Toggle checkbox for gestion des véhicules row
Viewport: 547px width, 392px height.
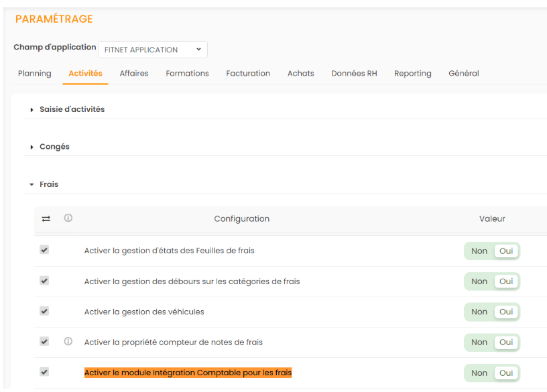coord(44,311)
